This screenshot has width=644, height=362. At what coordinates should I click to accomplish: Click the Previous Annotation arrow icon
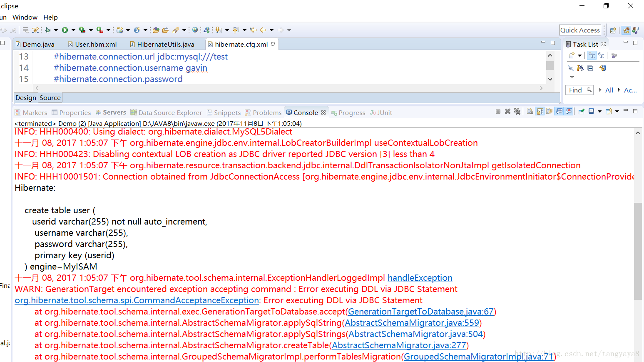click(x=236, y=30)
